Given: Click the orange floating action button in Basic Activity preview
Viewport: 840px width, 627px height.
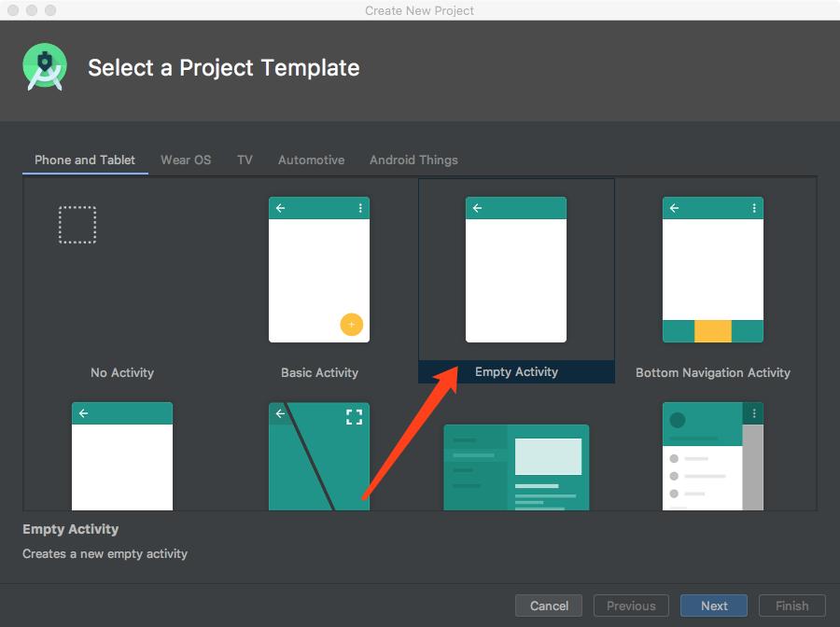Looking at the screenshot, I should coord(352,324).
